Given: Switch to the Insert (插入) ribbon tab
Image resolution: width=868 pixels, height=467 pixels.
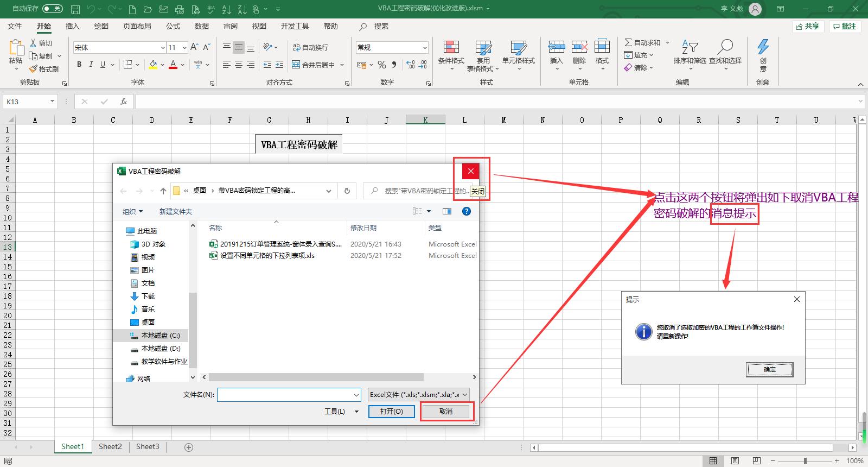Looking at the screenshot, I should click(x=72, y=26).
